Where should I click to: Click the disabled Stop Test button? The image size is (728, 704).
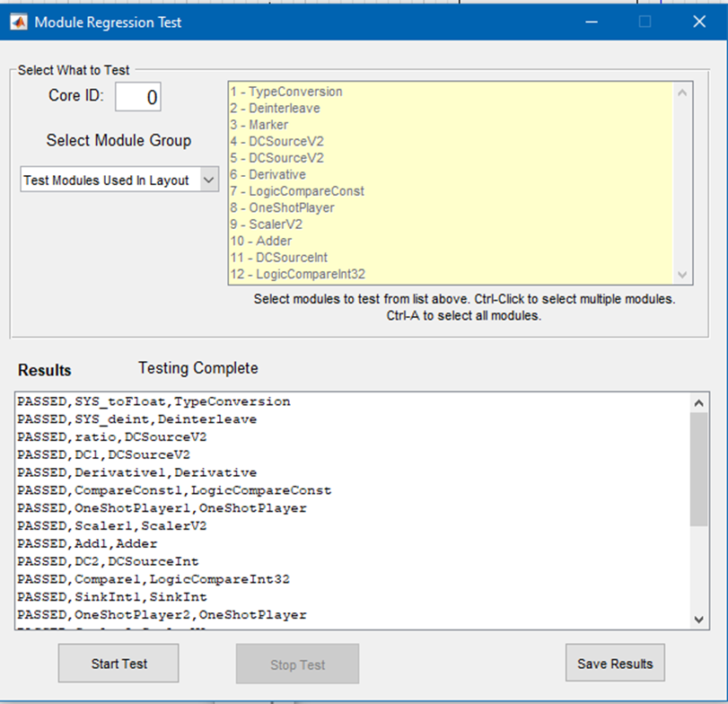297,664
